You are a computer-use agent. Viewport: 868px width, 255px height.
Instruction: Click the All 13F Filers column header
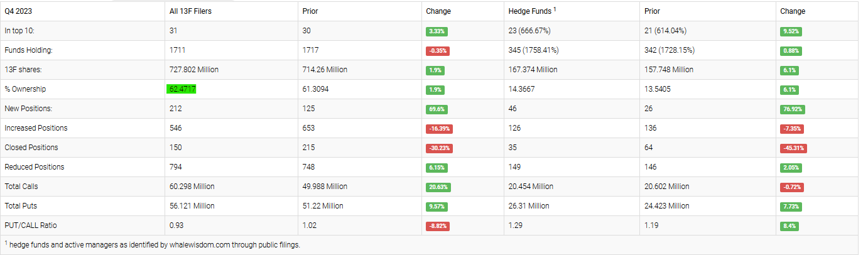[x=190, y=11]
